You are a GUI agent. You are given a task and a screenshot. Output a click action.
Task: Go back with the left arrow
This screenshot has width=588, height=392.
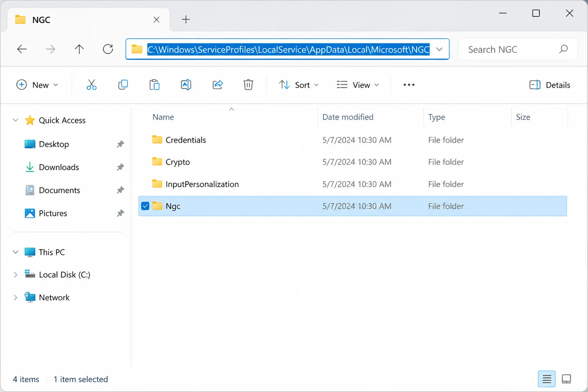point(22,49)
